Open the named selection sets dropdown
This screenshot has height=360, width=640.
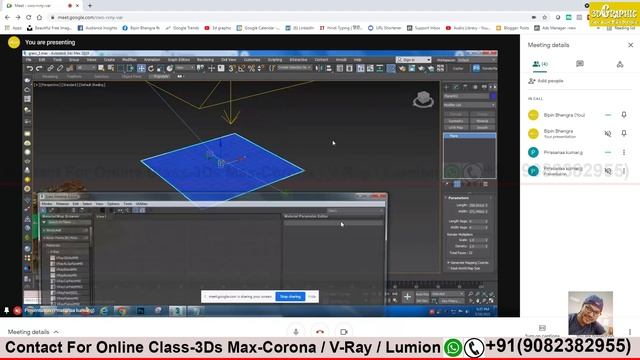(295, 68)
